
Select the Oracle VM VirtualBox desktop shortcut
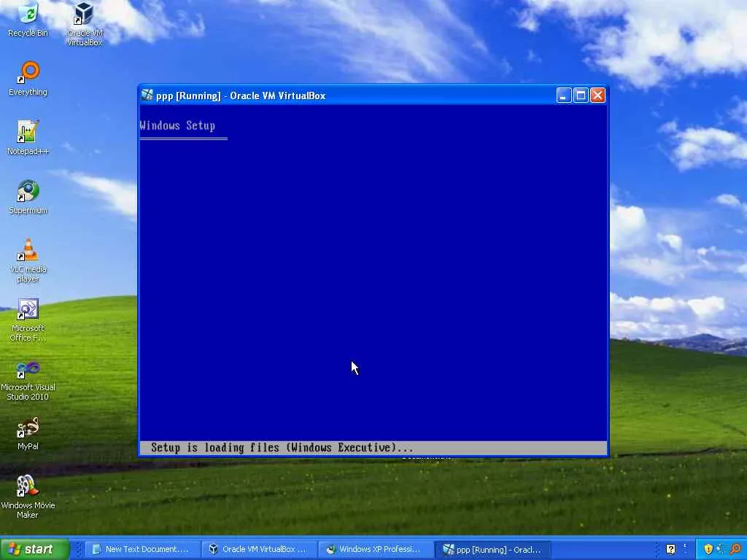point(85,23)
